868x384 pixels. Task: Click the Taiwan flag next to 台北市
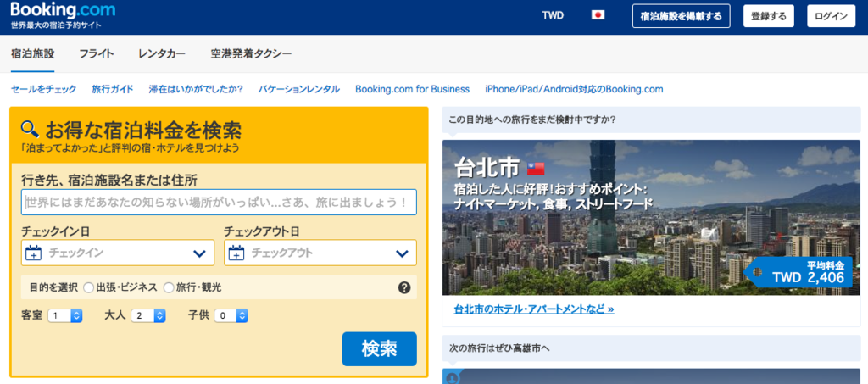point(536,168)
